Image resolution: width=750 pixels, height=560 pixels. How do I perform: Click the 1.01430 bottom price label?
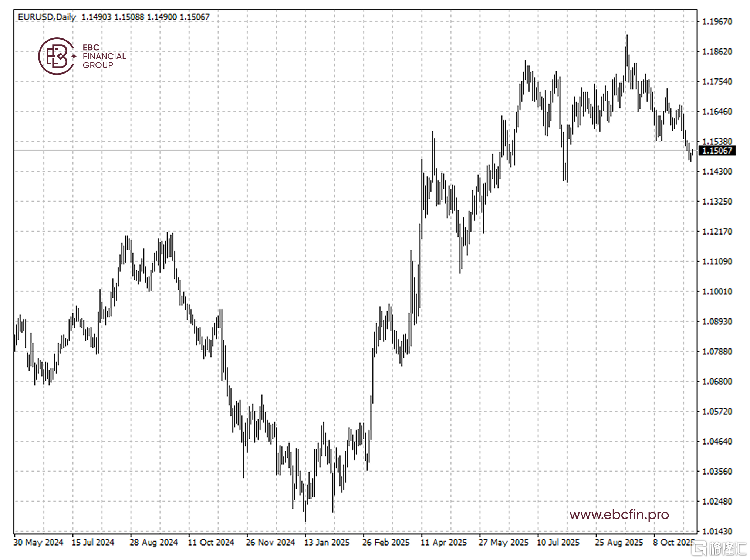click(x=717, y=531)
